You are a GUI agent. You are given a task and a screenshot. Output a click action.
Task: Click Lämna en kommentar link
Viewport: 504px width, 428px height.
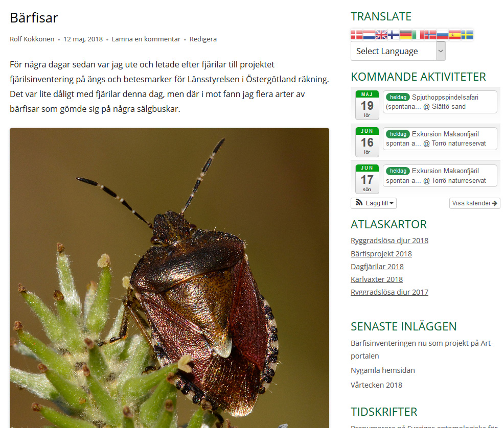click(x=146, y=39)
